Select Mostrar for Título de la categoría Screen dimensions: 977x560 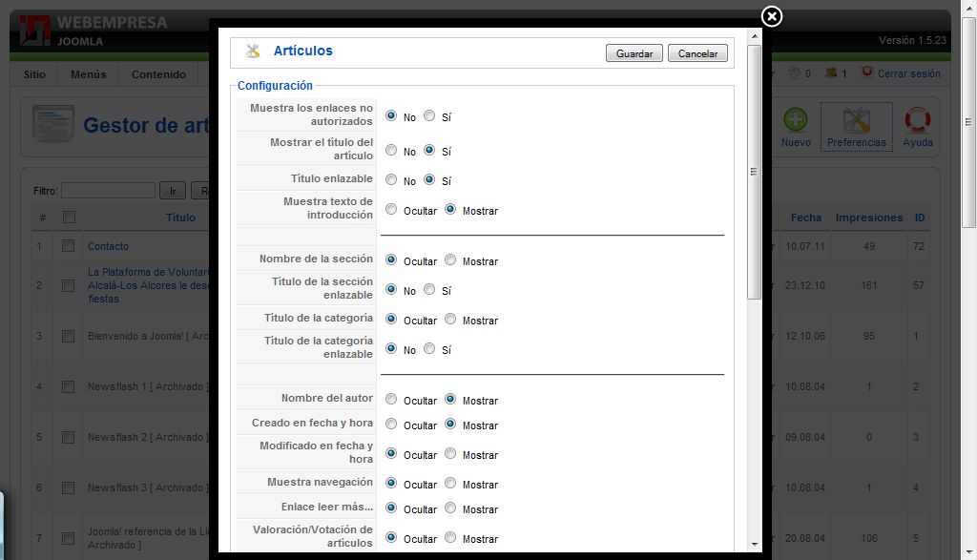tap(450, 320)
